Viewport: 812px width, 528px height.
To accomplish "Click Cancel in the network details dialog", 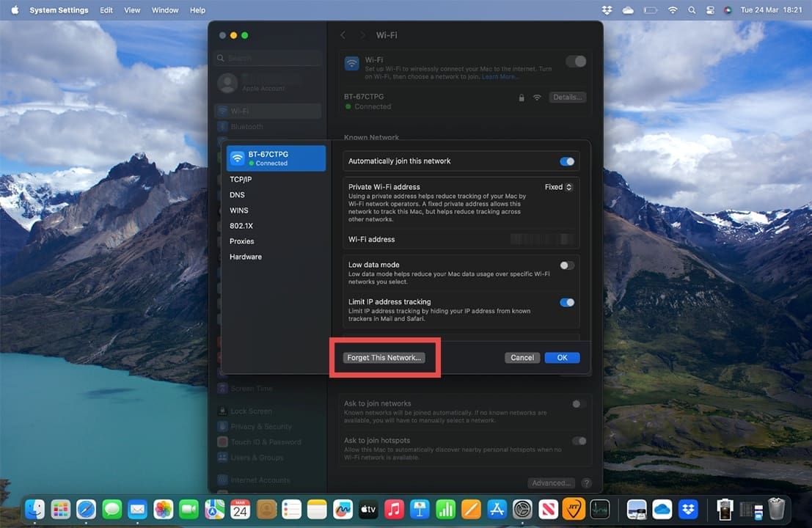I will click(522, 358).
